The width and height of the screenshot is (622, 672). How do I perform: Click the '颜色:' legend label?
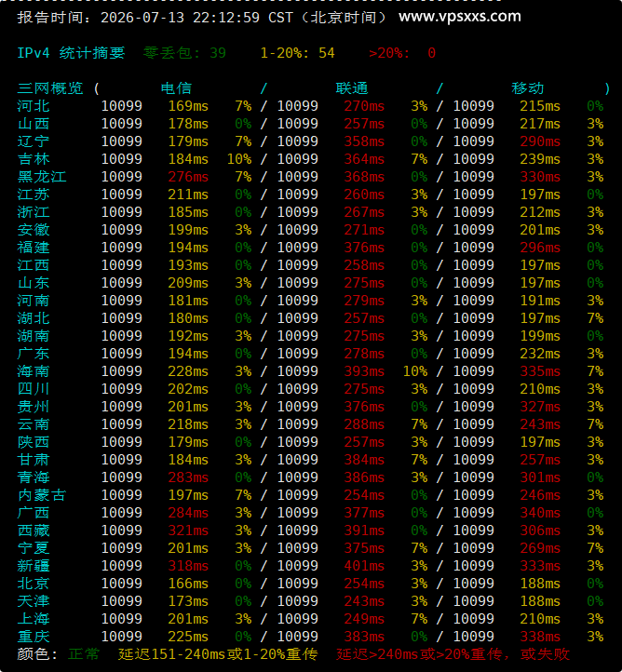coord(37,654)
